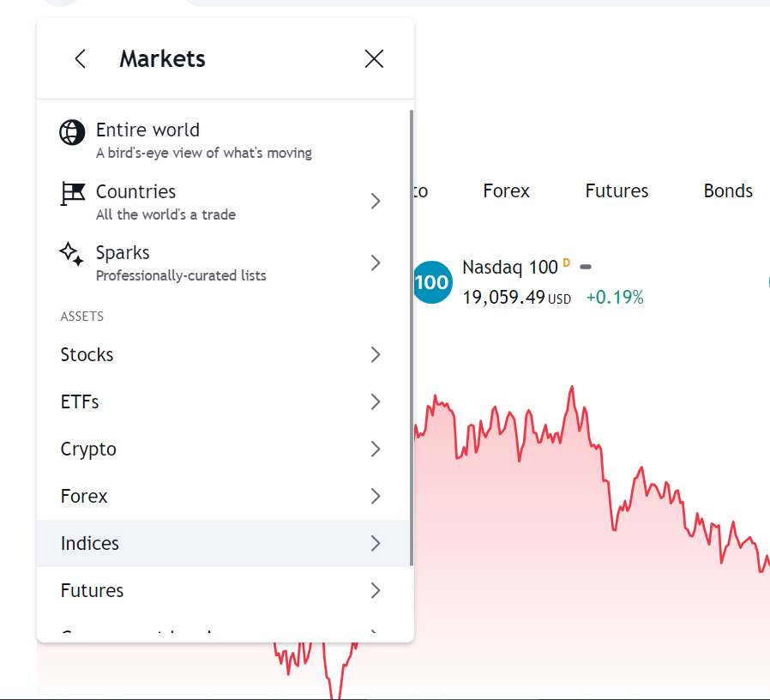
Task: Click 'All the world's a trade' subtitle
Action: 166,214
